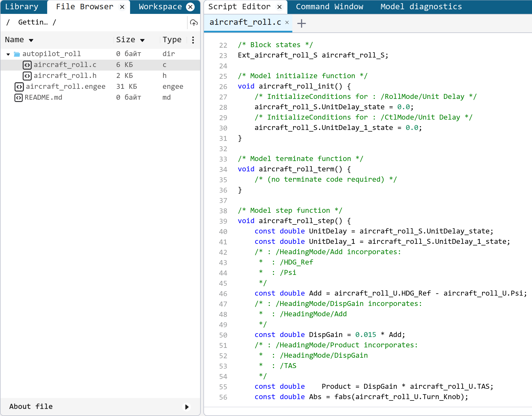Close the File Browser tab

click(122, 7)
